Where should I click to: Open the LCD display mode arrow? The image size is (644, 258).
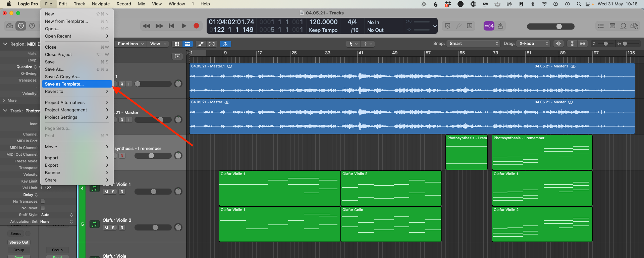point(435,26)
